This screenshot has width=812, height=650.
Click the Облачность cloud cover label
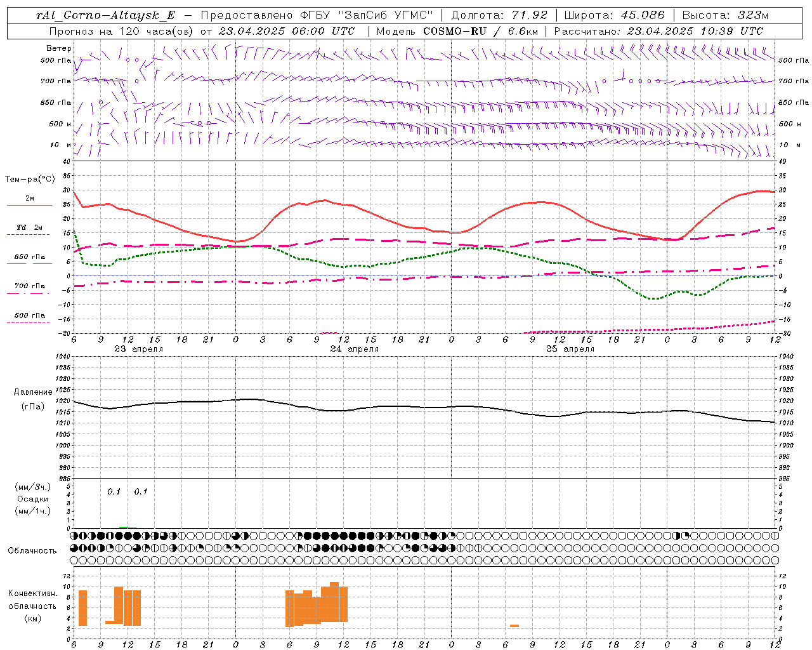(32, 551)
